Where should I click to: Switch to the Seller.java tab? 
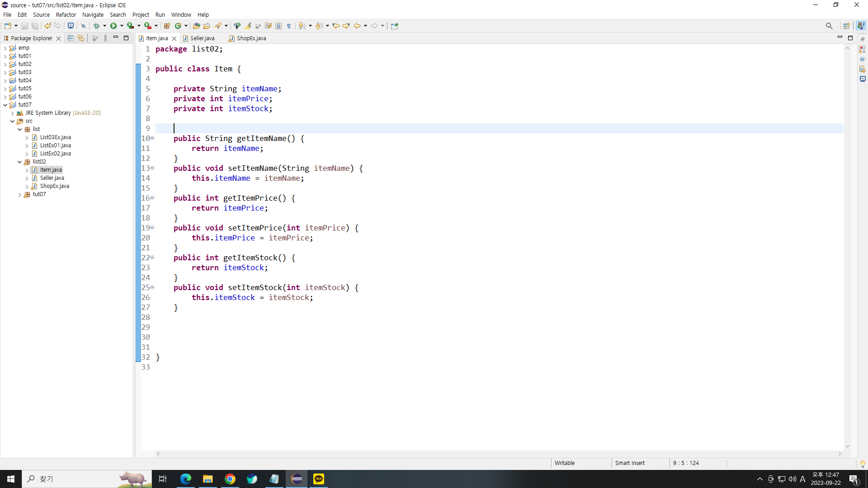pyautogui.click(x=202, y=38)
